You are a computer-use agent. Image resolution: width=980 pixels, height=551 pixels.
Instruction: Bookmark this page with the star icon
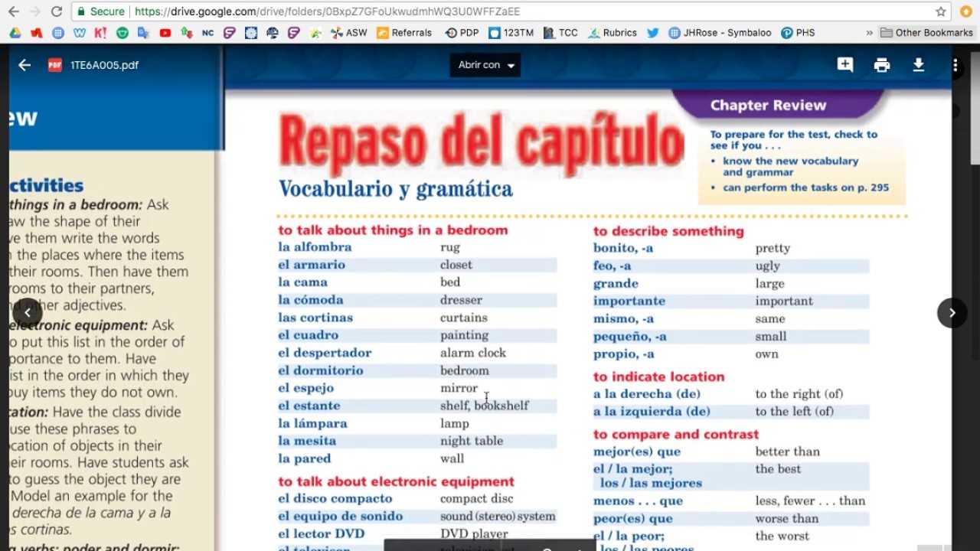point(941,11)
